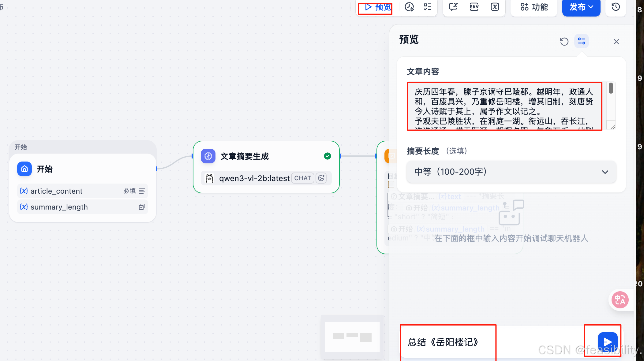This screenshot has height=361, width=644.
Task: Toggle the preview input settings panel icon
Action: point(581,41)
